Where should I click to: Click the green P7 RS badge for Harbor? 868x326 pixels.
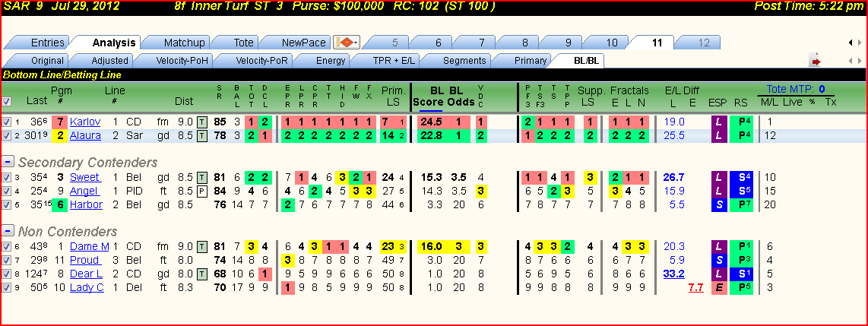[x=741, y=204]
